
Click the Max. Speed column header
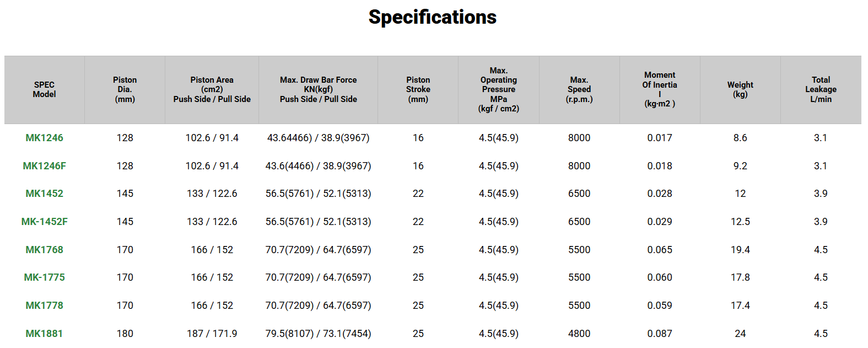click(x=579, y=89)
